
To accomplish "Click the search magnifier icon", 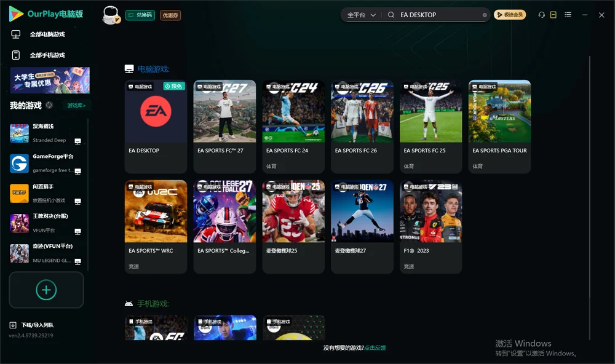I will tap(391, 15).
